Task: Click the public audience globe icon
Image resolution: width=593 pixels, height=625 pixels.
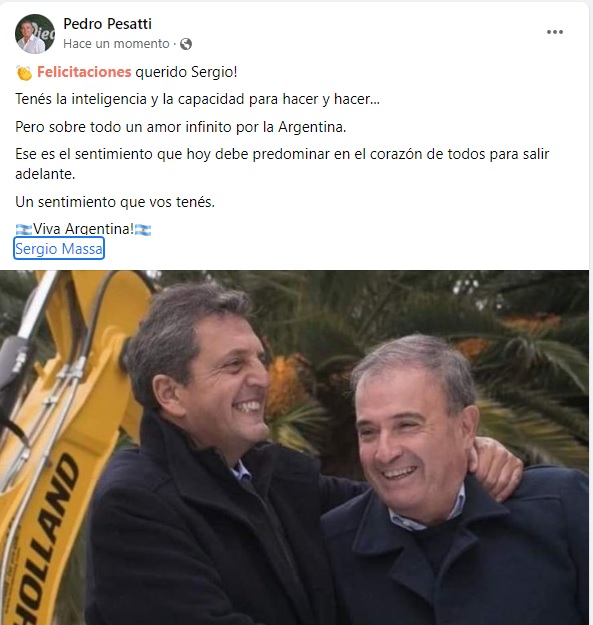Action: coord(186,44)
